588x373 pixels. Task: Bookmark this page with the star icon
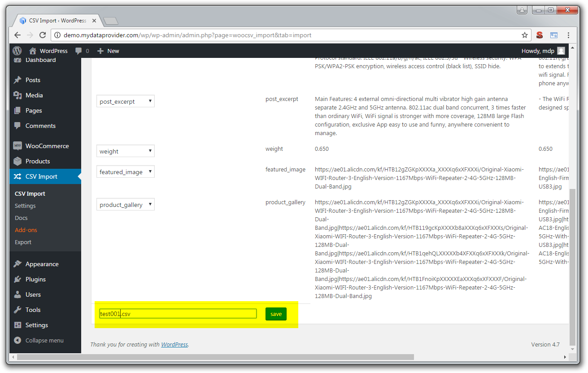click(524, 35)
